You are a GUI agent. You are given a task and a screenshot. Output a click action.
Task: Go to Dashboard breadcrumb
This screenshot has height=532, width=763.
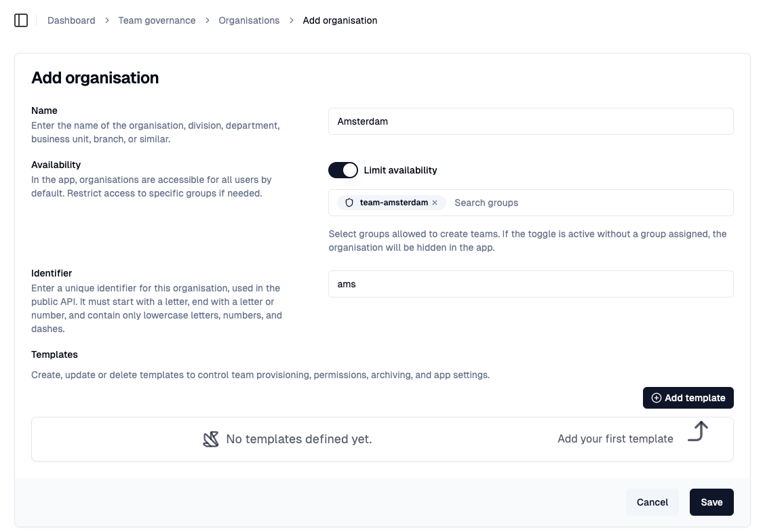point(71,20)
